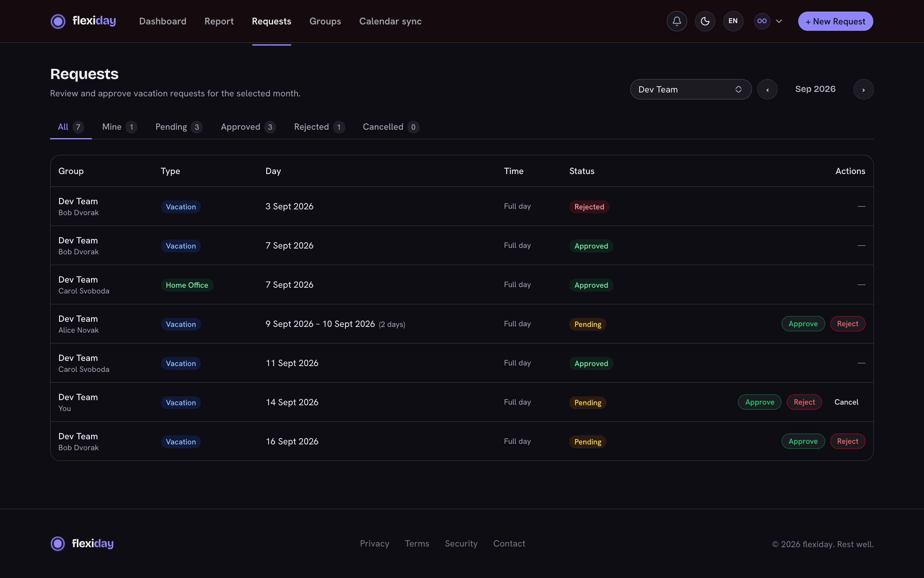
Task: Switch language with EN button
Action: (x=733, y=21)
